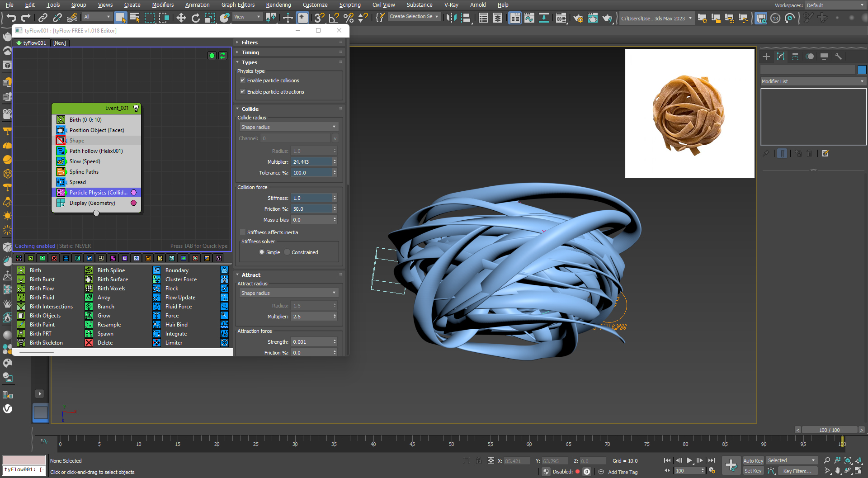Viewport: 868px width, 478px height.
Task: Click the Undo arrow in main toolbar
Action: (x=11, y=18)
